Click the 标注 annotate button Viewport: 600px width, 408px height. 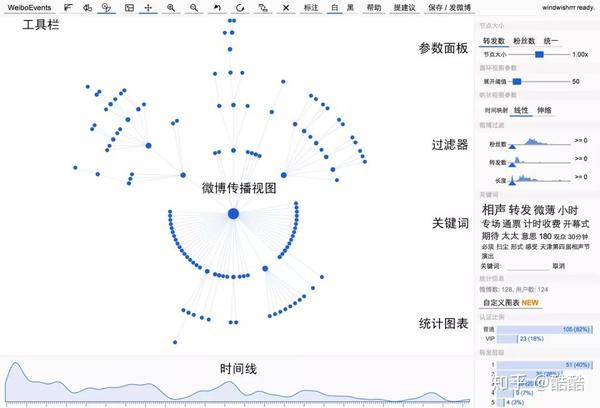(x=311, y=7)
